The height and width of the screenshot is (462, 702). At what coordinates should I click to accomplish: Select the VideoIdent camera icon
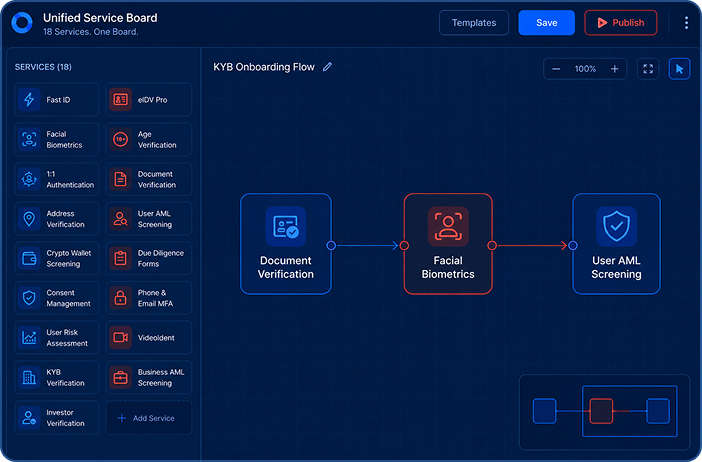[x=120, y=338]
